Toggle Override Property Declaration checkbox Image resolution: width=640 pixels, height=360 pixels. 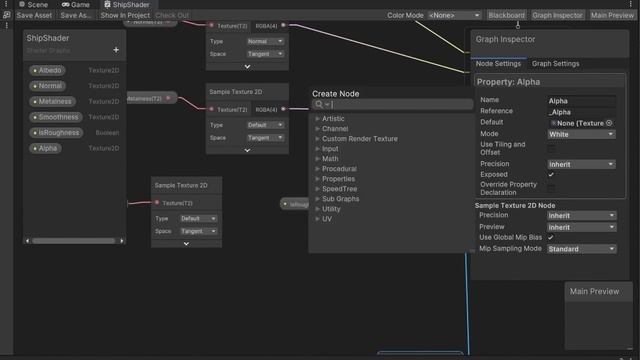pos(551,188)
